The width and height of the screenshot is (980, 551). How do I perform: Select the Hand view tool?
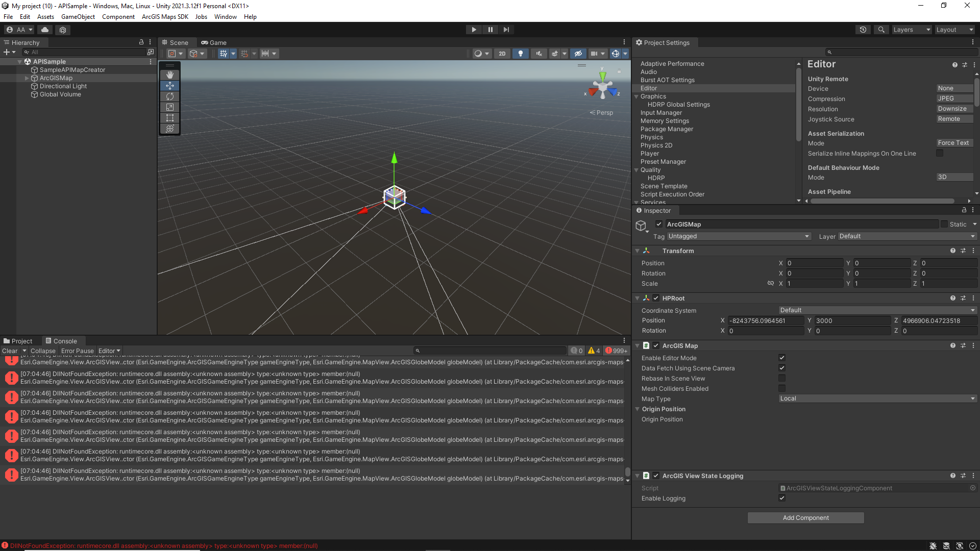pyautogui.click(x=170, y=75)
